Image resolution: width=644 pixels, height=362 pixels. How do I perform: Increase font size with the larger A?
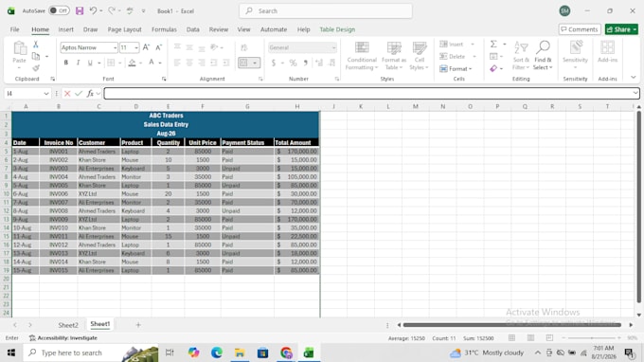click(x=146, y=47)
